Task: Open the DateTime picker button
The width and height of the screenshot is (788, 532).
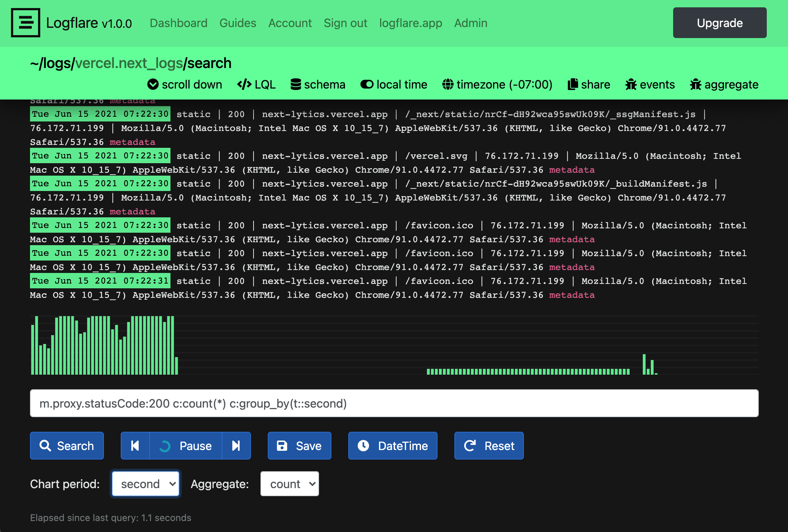Action: pyautogui.click(x=393, y=446)
